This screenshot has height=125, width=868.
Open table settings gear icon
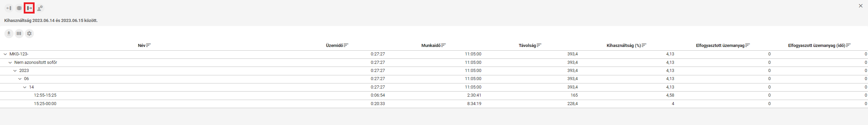pyautogui.click(x=29, y=33)
